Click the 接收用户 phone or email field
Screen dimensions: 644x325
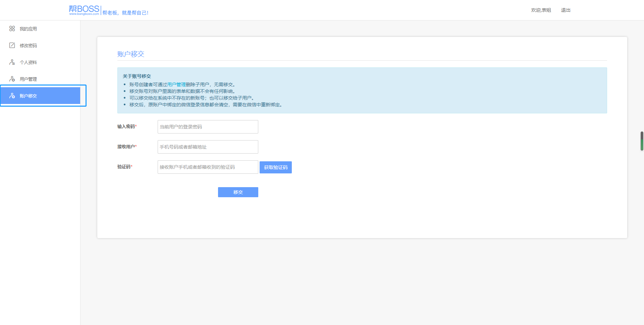208,147
